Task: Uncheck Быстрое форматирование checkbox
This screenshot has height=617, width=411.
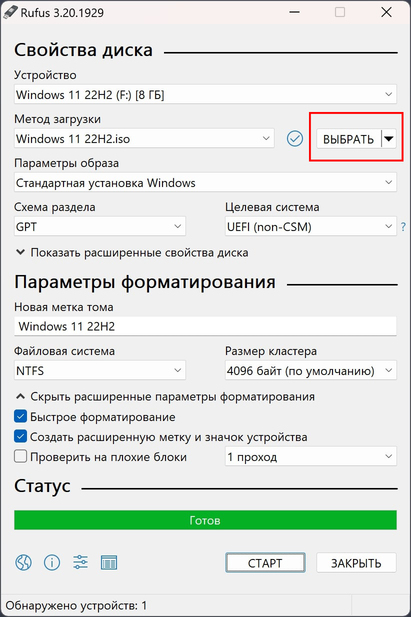Action: 20,416
